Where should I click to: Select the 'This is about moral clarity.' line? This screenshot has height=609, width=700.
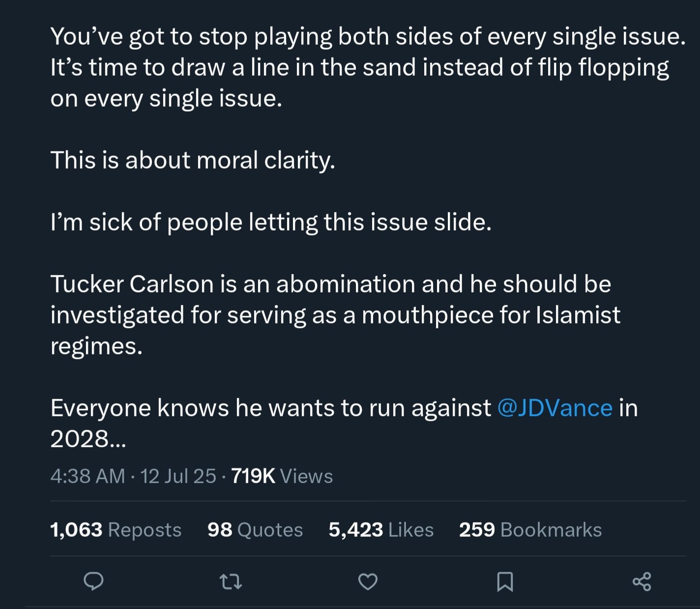click(193, 160)
